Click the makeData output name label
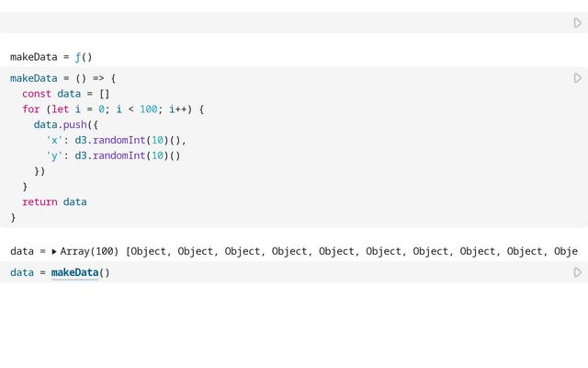The height and width of the screenshot is (368, 588). 34,57
